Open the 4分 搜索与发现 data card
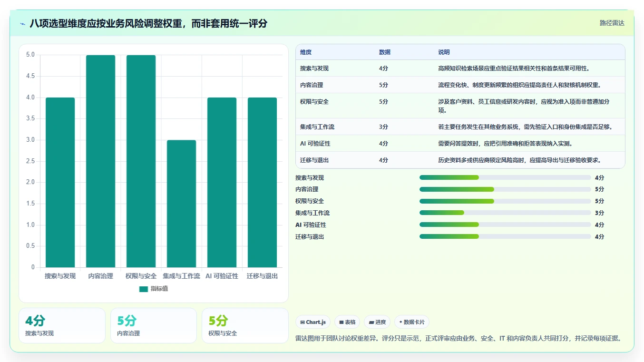The image size is (644, 362). [x=62, y=326]
